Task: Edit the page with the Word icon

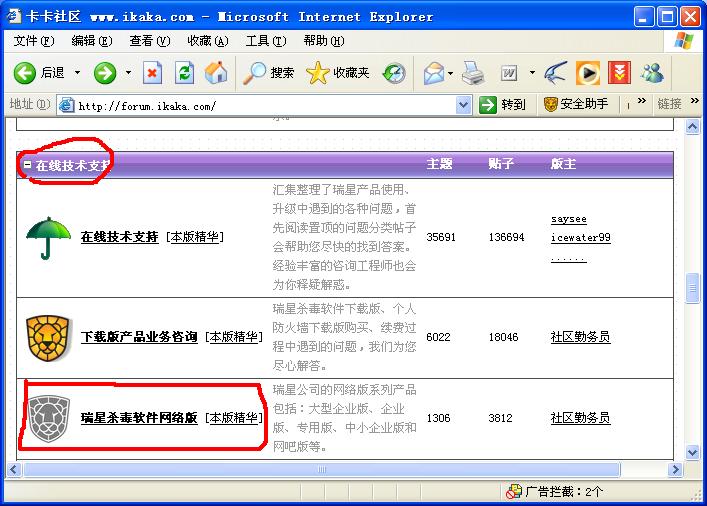Action: pos(509,73)
